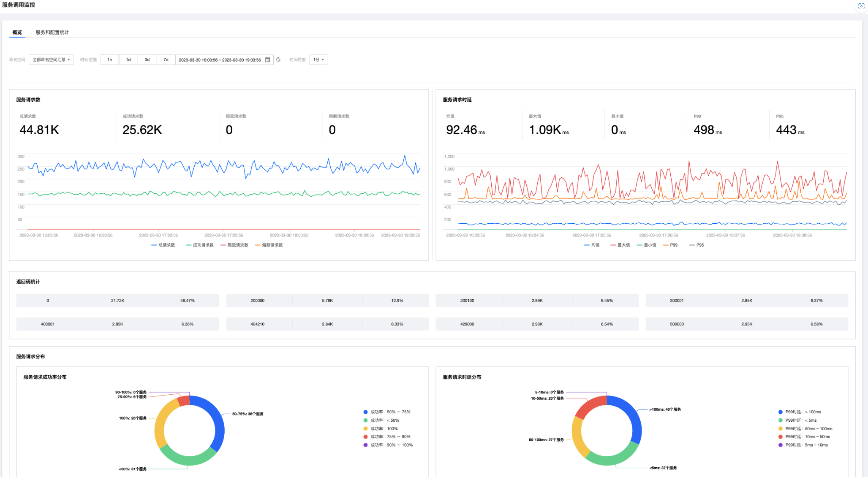Click the >100ms: 40个服务 donut label
The width and height of the screenshot is (868, 477).
click(665, 409)
